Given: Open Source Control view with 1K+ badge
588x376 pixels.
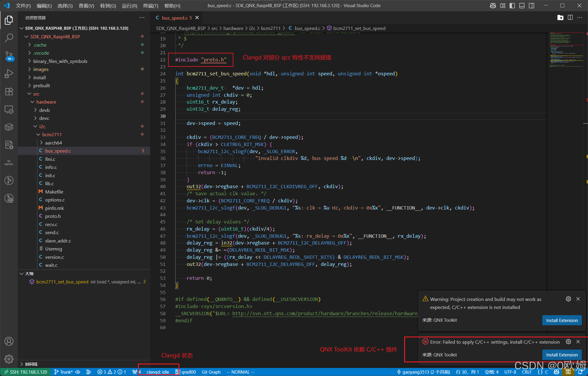Looking at the screenshot, I should tap(9, 55).
